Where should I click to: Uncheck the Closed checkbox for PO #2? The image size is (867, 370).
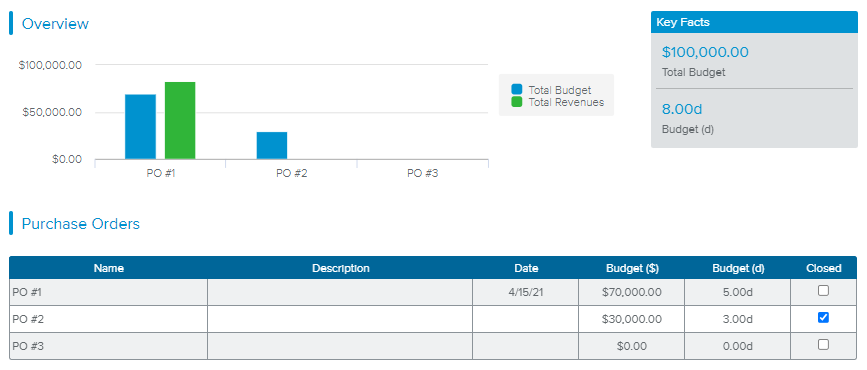(823, 317)
